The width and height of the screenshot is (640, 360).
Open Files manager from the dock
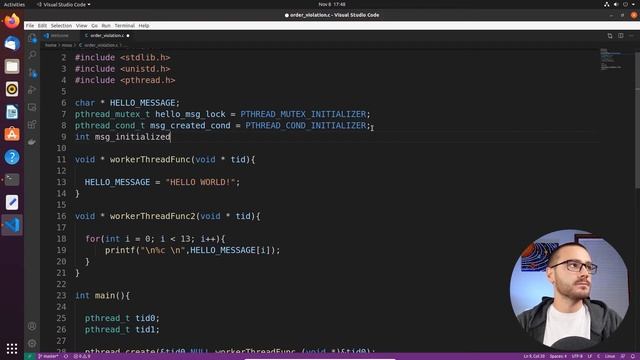pyautogui.click(x=12, y=66)
